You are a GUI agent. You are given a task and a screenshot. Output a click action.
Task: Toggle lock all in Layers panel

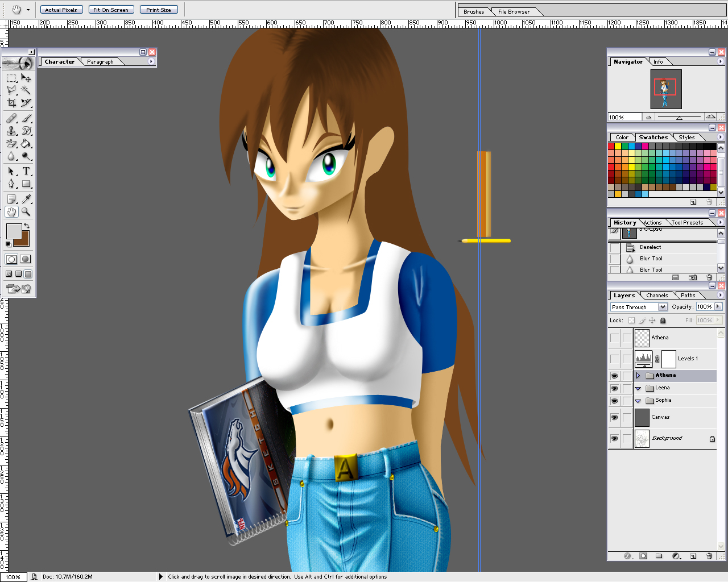663,321
